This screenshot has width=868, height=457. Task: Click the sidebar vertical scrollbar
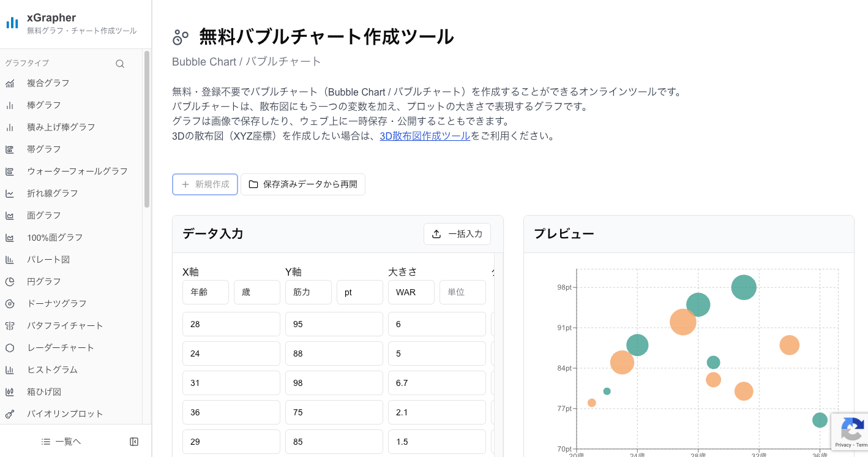pyautogui.click(x=147, y=130)
